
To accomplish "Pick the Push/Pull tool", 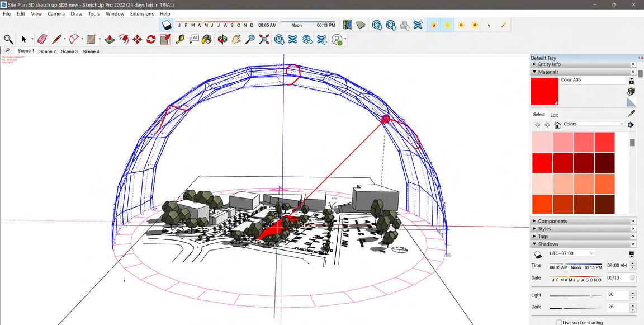I will pos(109,40).
